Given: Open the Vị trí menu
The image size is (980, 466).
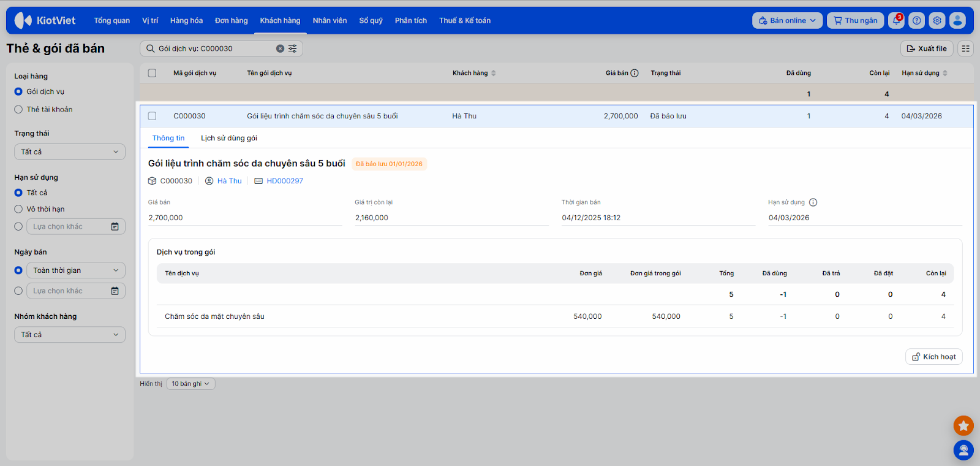Looking at the screenshot, I should 150,20.
